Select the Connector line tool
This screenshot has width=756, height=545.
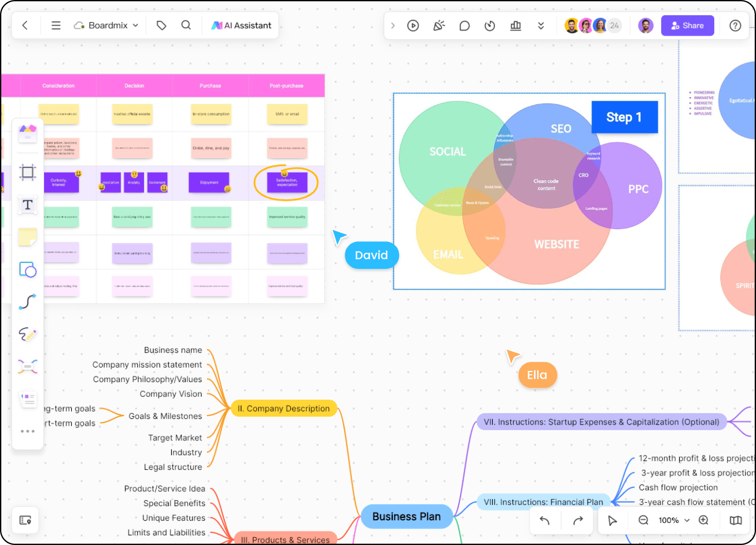(x=28, y=302)
